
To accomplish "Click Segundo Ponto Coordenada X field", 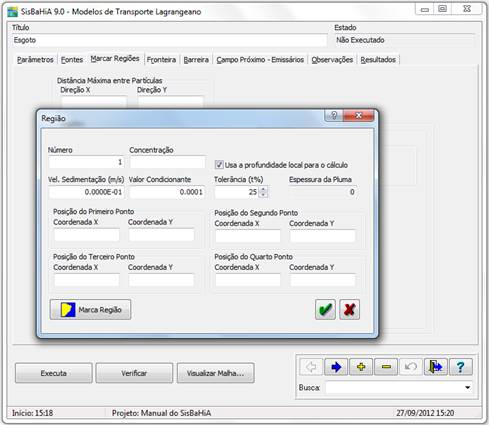I will [x=248, y=236].
